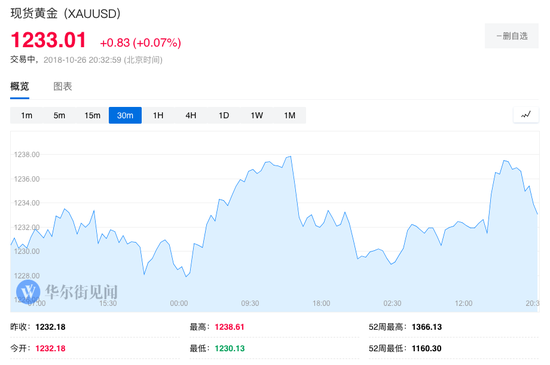Switch to the 图表 tab

click(x=63, y=86)
